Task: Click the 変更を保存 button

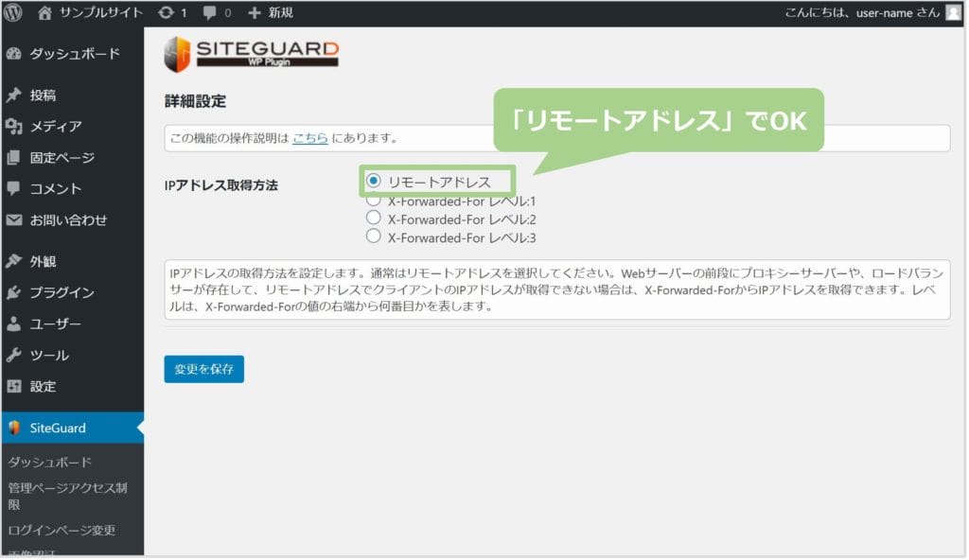Action: 203,369
